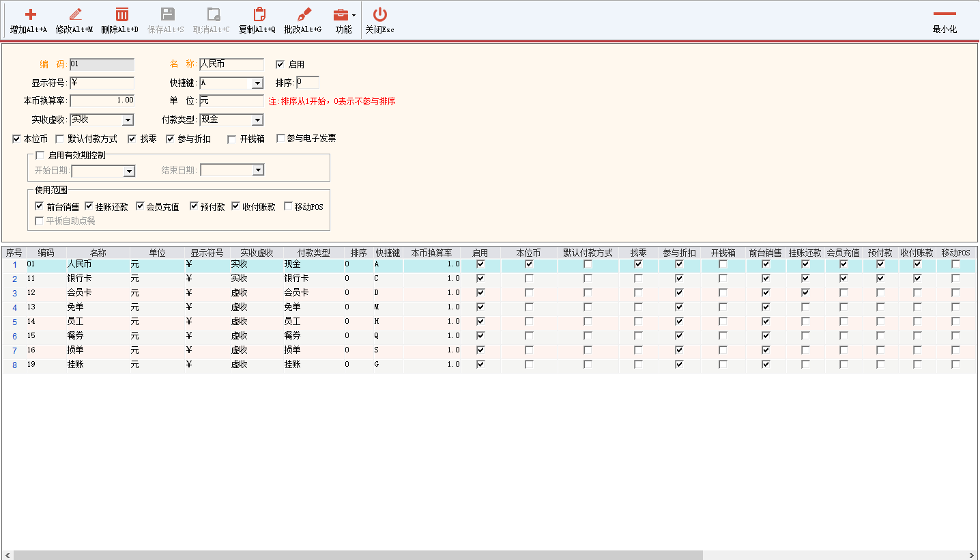Click row number 1 in the 序号 column
Viewport: 980px width, 560px height.
pos(14,264)
